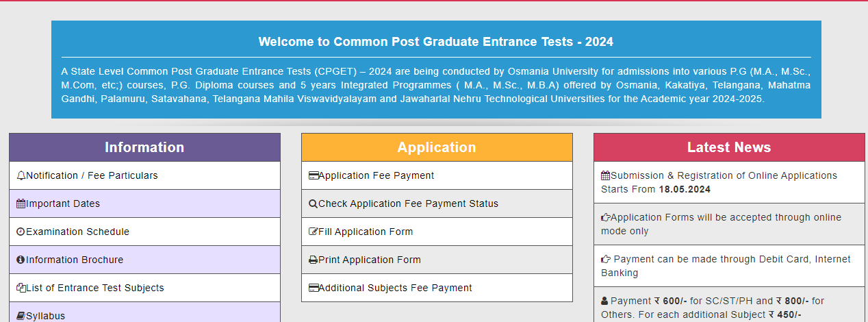
Task: Click the clock icon beside Examination Schedule
Action: (21, 232)
